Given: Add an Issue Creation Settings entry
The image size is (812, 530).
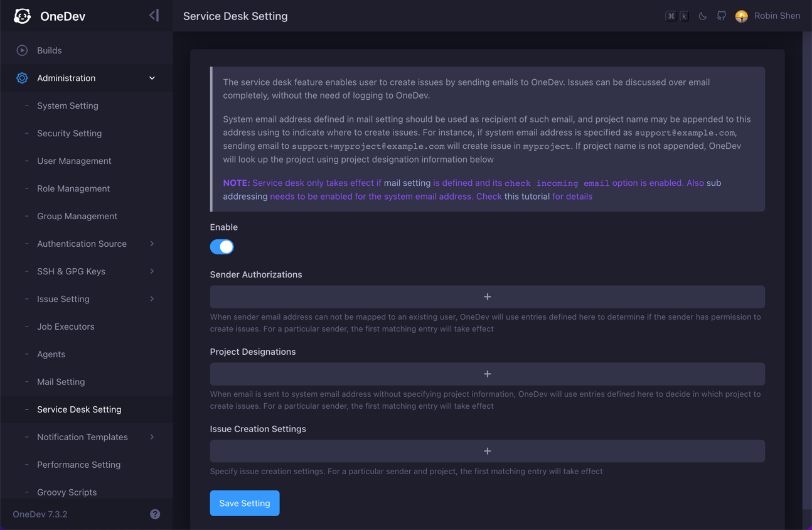Looking at the screenshot, I should click(487, 452).
